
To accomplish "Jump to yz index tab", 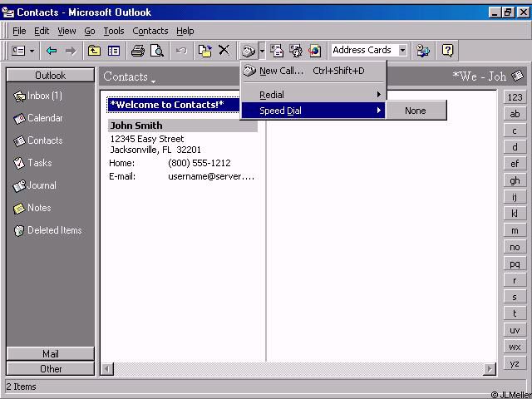I will point(515,363).
